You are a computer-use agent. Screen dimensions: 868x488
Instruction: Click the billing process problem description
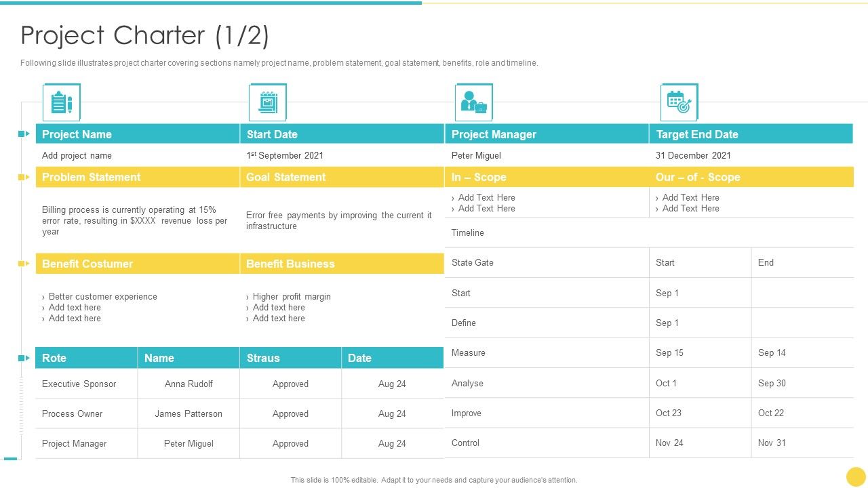135,220
